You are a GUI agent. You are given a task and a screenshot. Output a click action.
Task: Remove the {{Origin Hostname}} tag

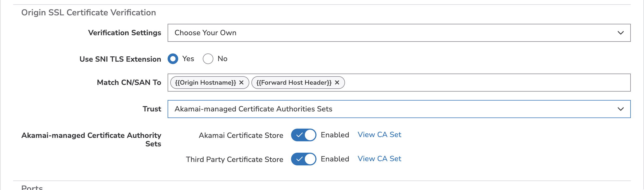click(x=241, y=83)
